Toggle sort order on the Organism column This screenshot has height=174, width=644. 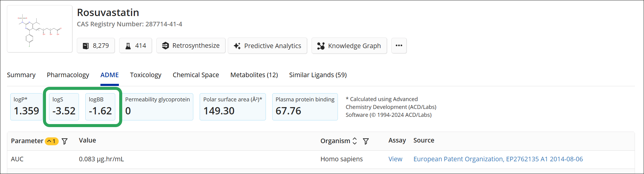click(355, 141)
